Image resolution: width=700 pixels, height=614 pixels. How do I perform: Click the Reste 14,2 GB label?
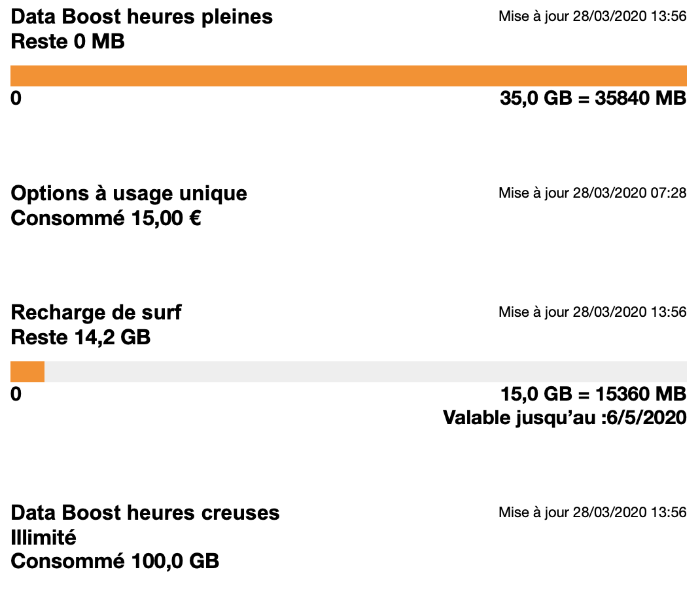(x=80, y=337)
